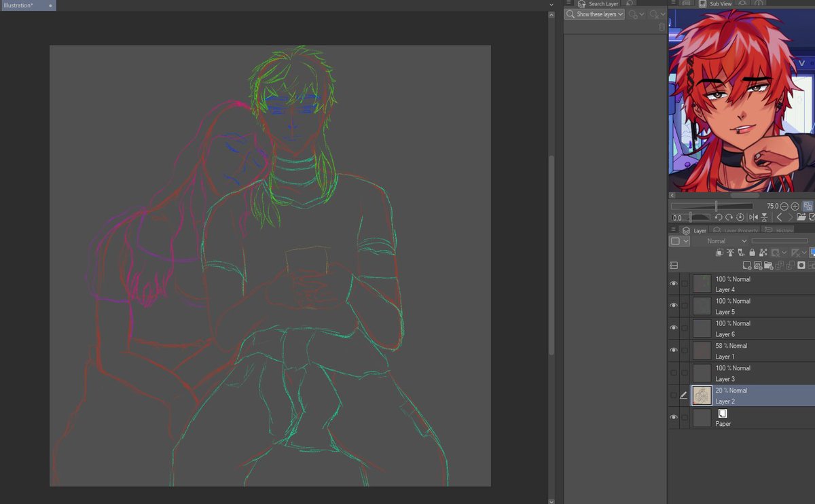Click the Set as Reference Layer lighthouse icon
Image resolution: width=815 pixels, height=504 pixels.
tap(731, 253)
